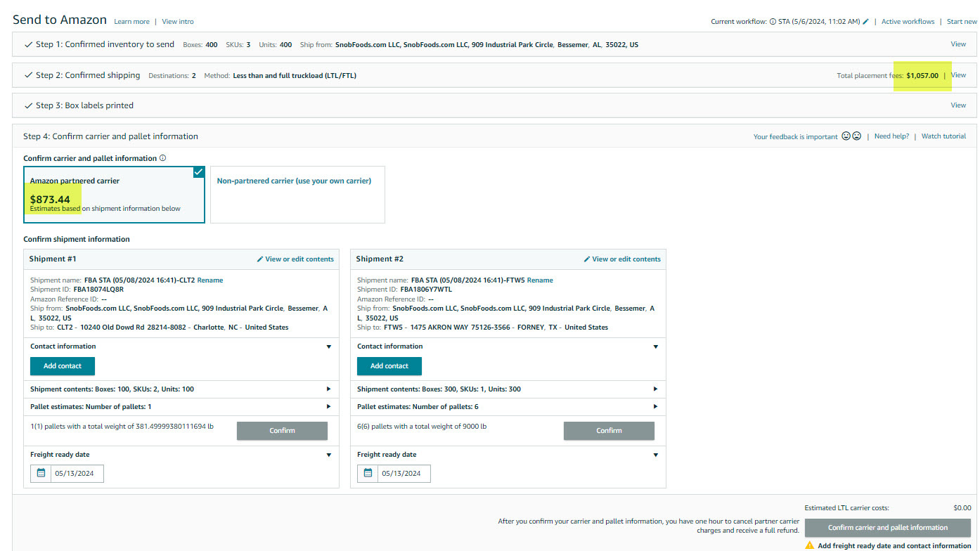Open the Learn more link

click(131, 22)
